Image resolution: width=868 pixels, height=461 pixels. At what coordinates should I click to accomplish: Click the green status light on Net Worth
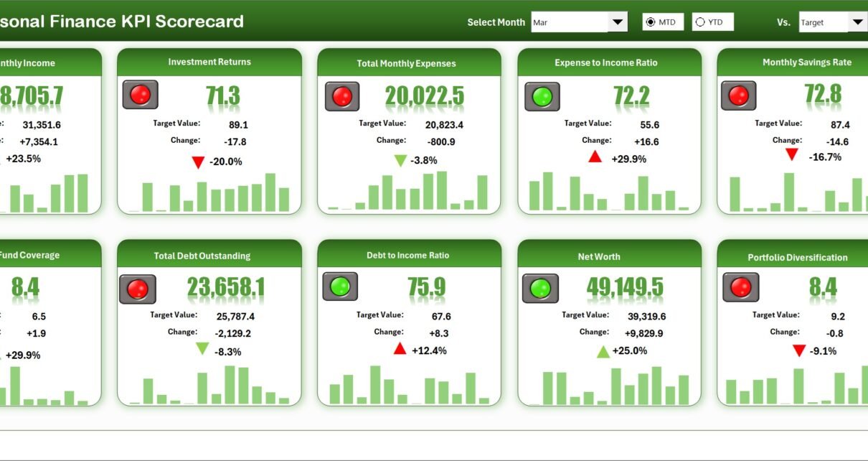point(539,288)
